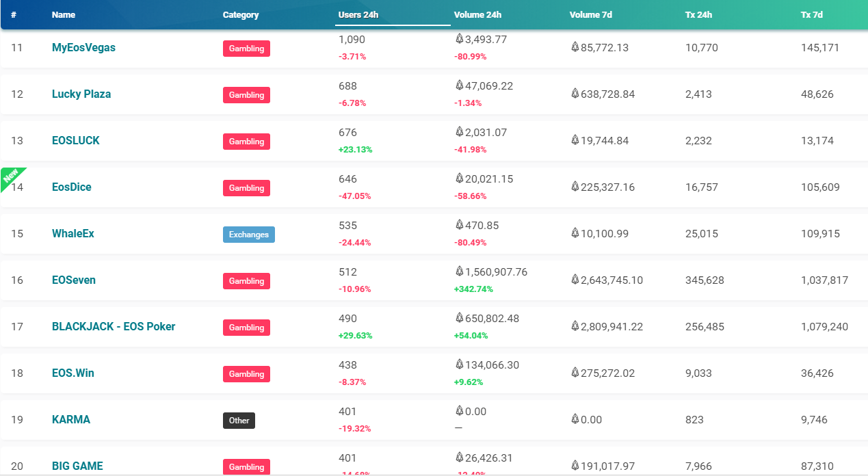Click Gambling tag on EosDice row
This screenshot has width=868, height=476.
pos(246,188)
